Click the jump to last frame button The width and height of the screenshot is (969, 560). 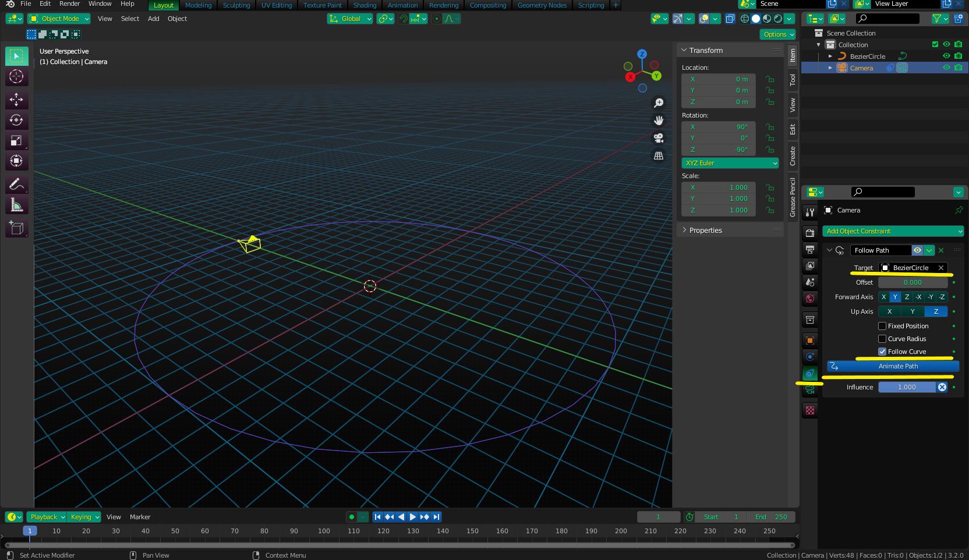click(x=436, y=517)
